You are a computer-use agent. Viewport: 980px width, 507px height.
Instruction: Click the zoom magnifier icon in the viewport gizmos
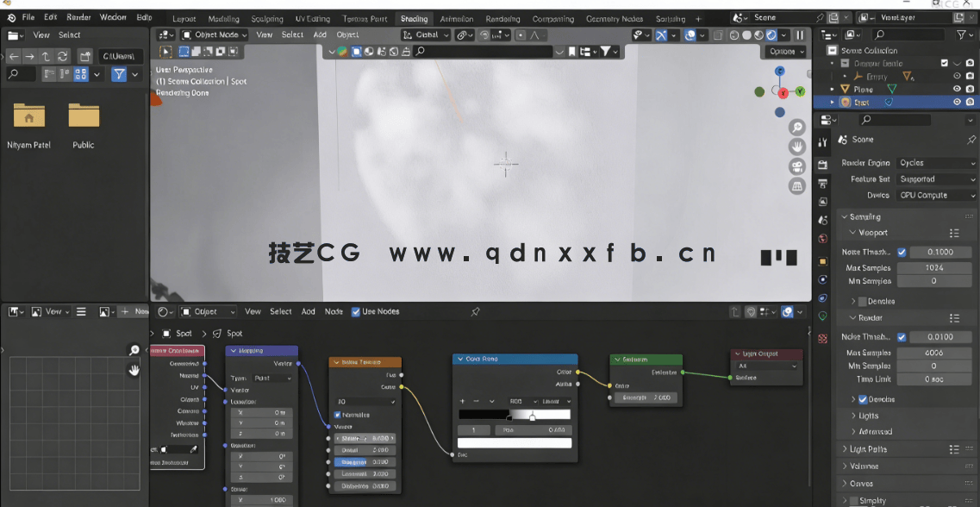[797, 126]
